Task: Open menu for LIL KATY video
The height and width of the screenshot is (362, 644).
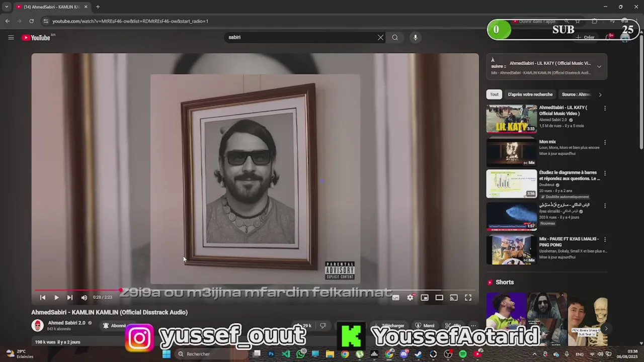Action: (x=605, y=108)
